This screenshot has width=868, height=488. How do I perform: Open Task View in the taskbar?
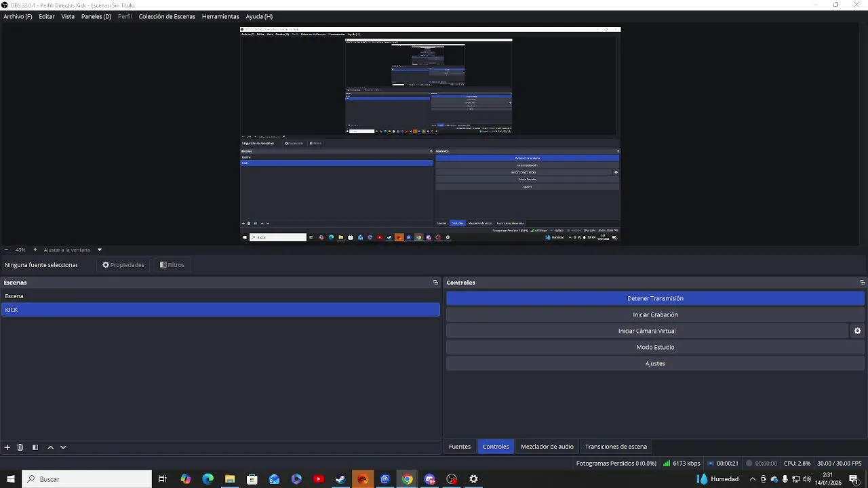pyautogui.click(x=163, y=479)
